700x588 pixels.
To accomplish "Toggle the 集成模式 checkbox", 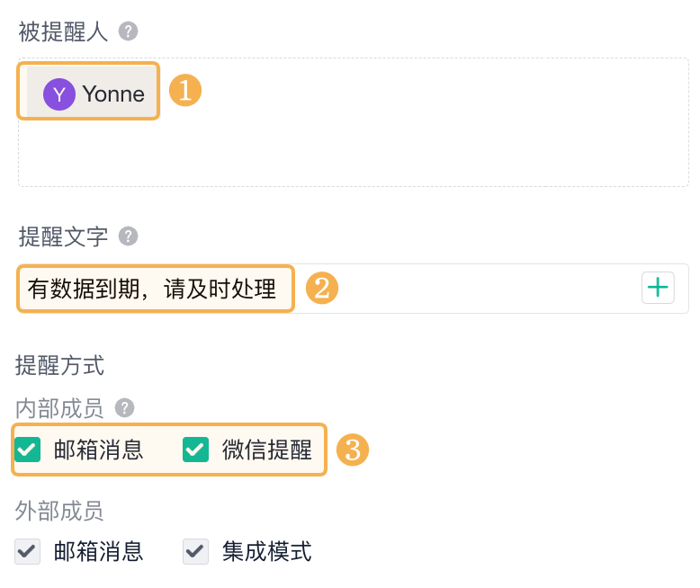I will coord(195,551).
